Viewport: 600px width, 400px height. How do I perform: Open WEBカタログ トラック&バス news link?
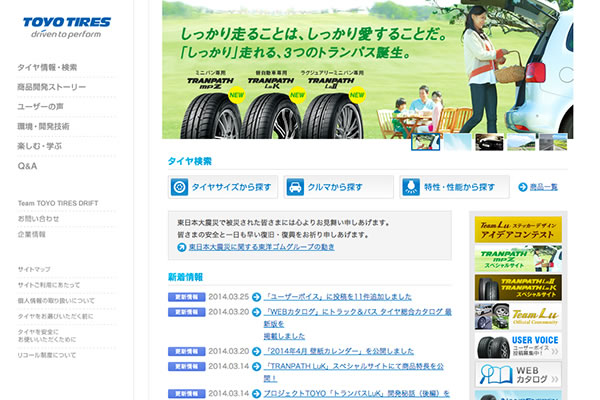tap(358, 324)
